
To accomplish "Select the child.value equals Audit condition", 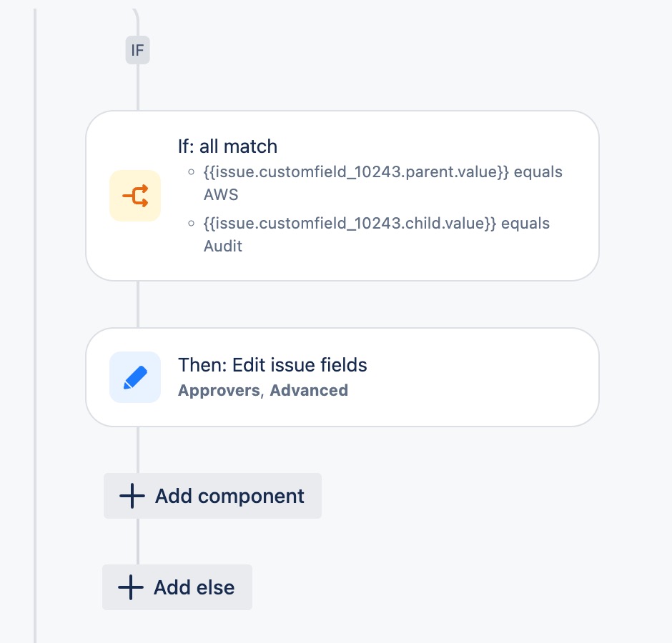I will [376, 234].
